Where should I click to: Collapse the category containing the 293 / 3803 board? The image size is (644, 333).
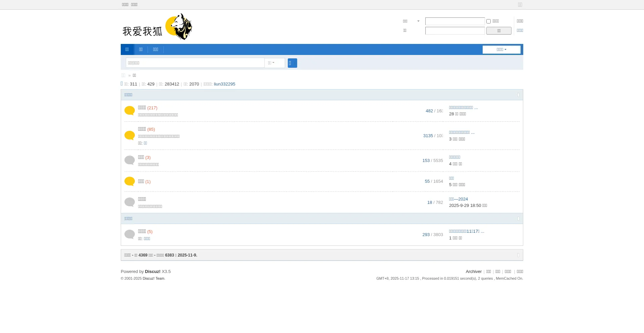coord(518,219)
